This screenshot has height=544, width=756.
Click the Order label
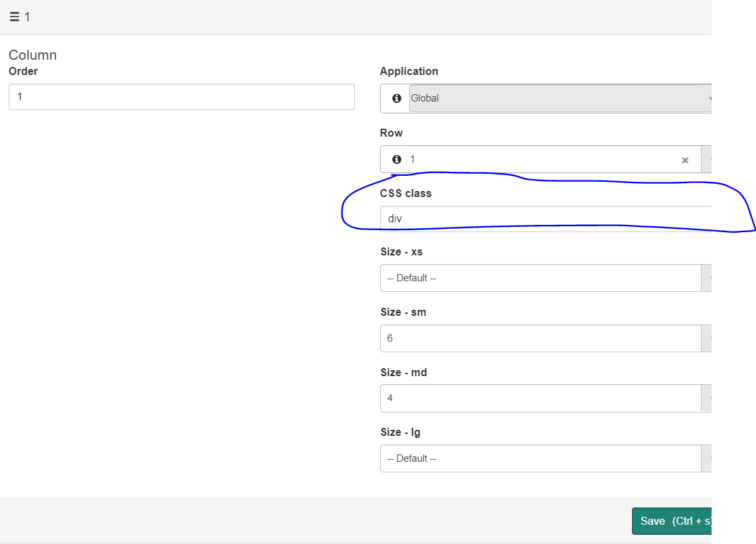tap(23, 72)
